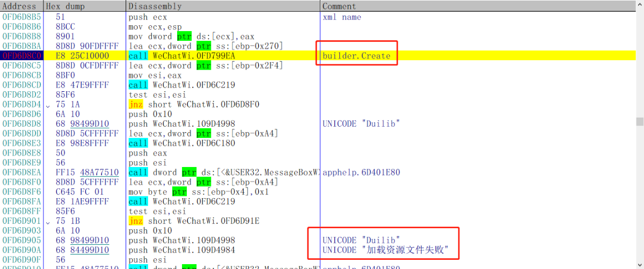
Task: Click 'lea ecx,dword ptr ss:[ebp-0x270]' instruction
Action: coord(206,46)
